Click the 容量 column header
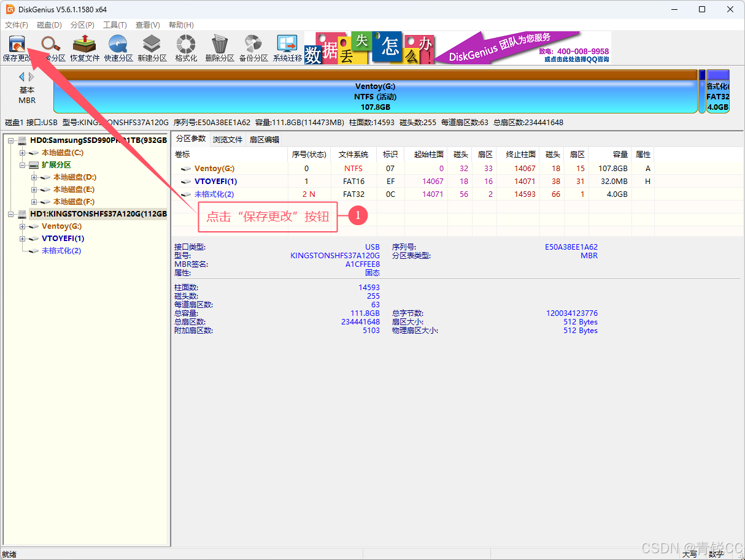Viewport: 745px width, 560px height. [611, 155]
